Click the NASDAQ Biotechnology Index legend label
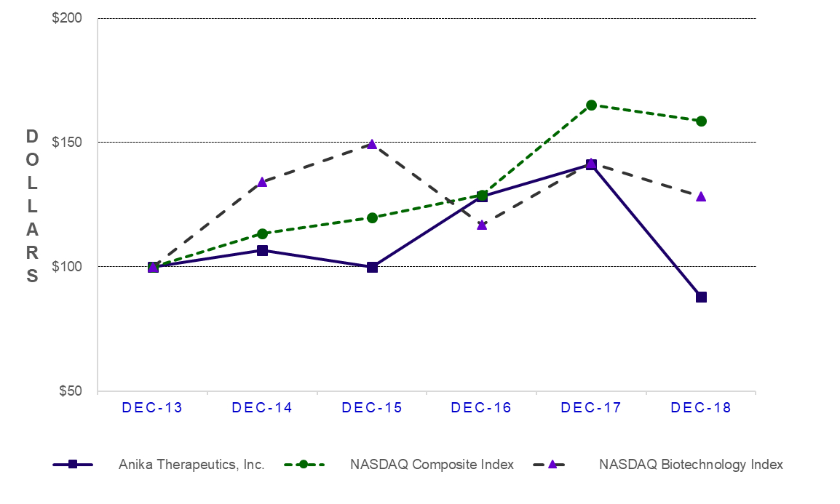This screenshot has width=840, height=504. pyautogui.click(x=691, y=465)
